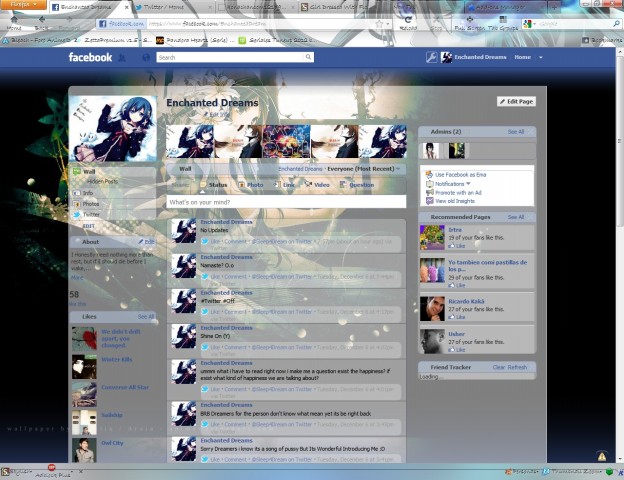Reload the page with Reload button
624x480 pixels.
pos(408,23)
